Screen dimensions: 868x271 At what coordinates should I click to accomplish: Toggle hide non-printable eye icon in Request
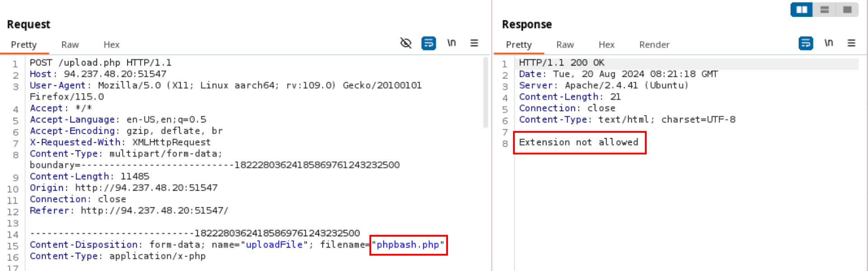(x=406, y=43)
